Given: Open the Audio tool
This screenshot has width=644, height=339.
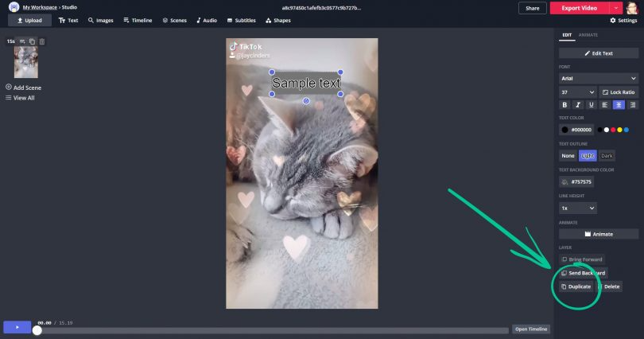Looking at the screenshot, I should point(207,20).
